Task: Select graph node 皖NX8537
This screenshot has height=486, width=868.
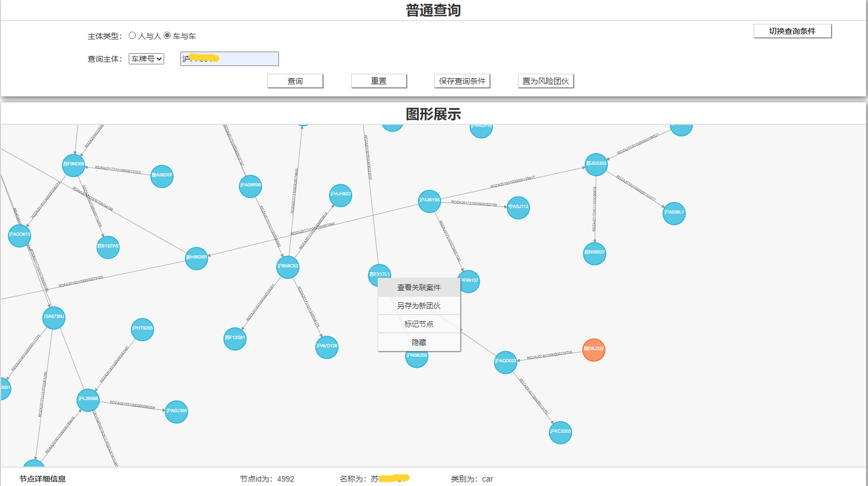Action: point(595,253)
